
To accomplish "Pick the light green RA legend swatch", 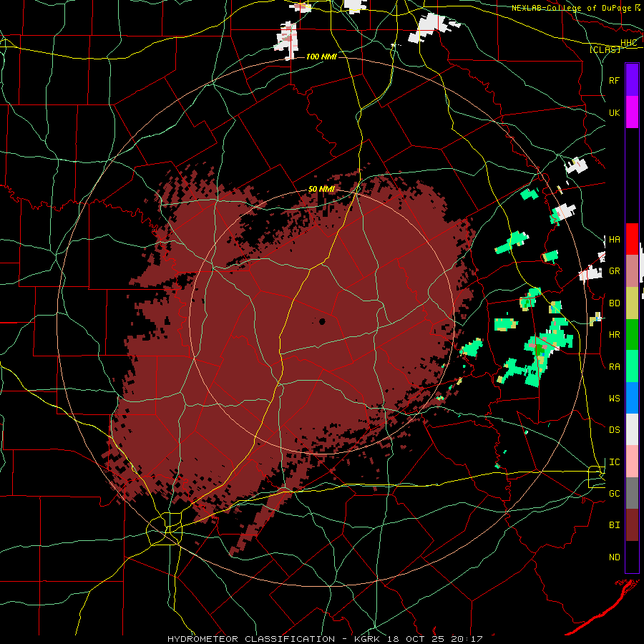I will click(x=632, y=366).
